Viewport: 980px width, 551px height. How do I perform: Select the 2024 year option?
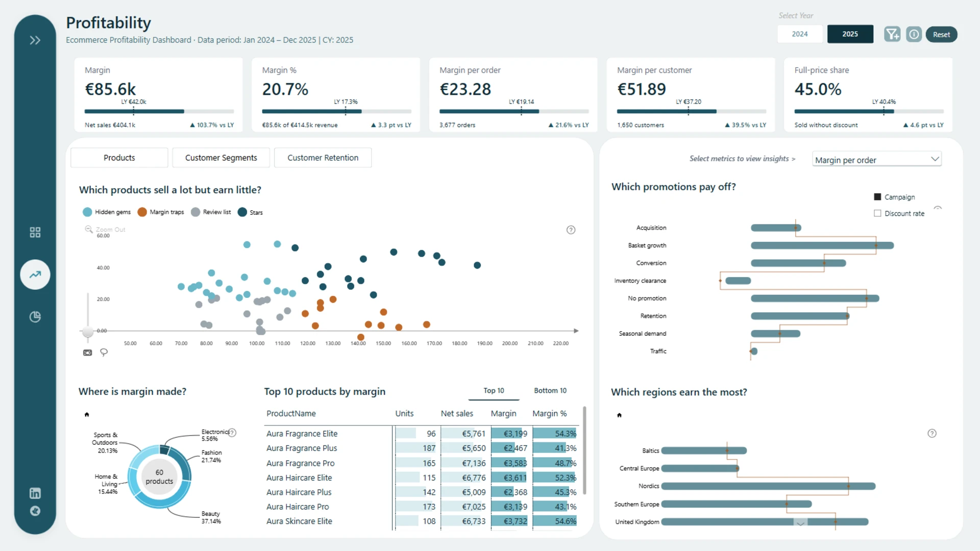pyautogui.click(x=800, y=34)
